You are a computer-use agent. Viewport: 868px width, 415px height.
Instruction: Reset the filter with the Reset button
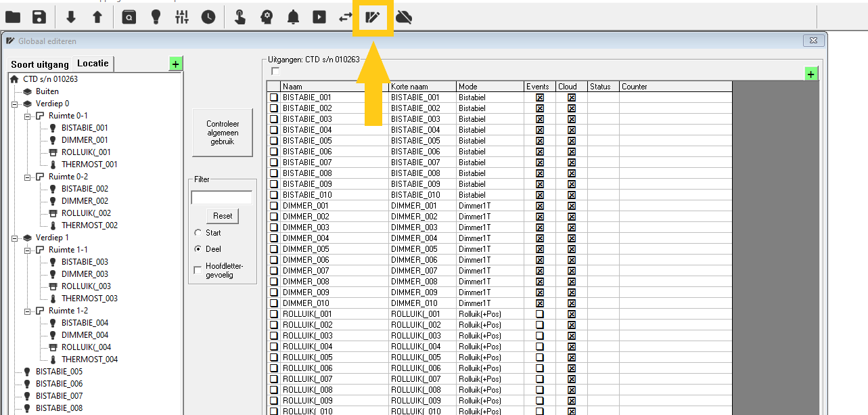pos(223,216)
